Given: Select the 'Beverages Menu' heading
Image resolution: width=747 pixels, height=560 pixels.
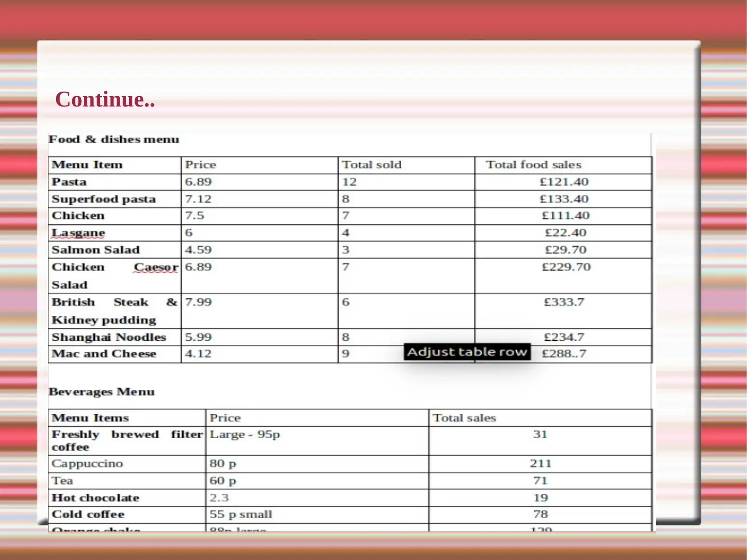Looking at the screenshot, I should 102,392.
